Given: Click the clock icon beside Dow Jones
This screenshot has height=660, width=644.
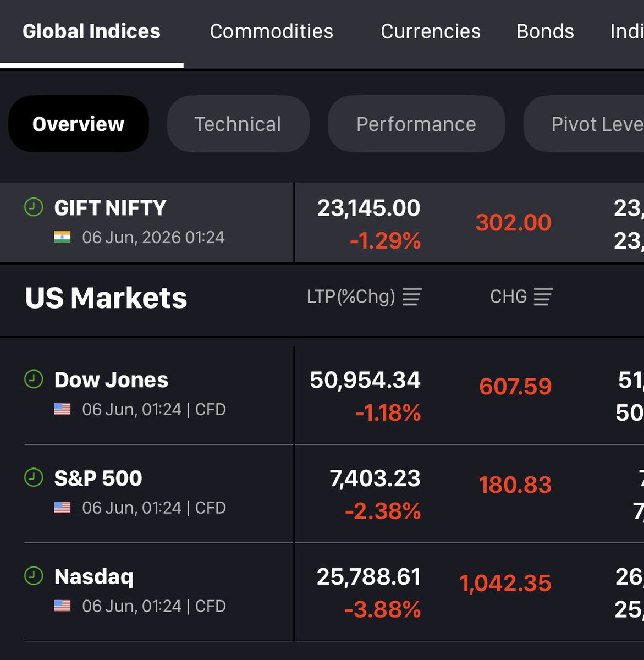Looking at the screenshot, I should pos(34,380).
